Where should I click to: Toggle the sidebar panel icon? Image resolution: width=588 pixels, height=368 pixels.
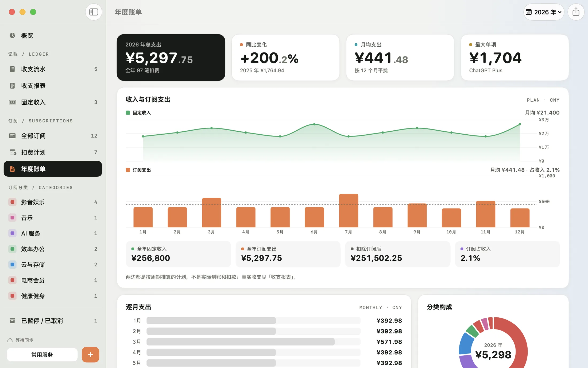[94, 12]
